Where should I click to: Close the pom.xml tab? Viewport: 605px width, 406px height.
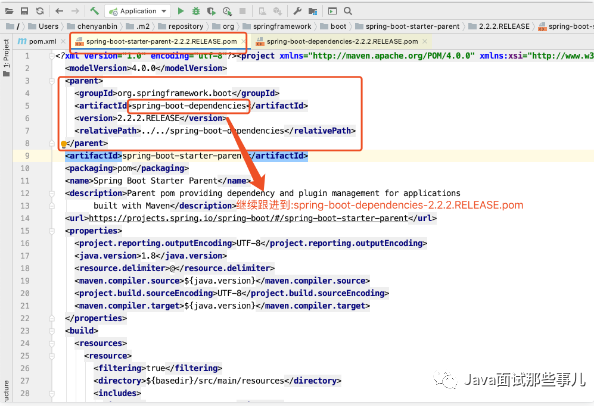(63, 41)
